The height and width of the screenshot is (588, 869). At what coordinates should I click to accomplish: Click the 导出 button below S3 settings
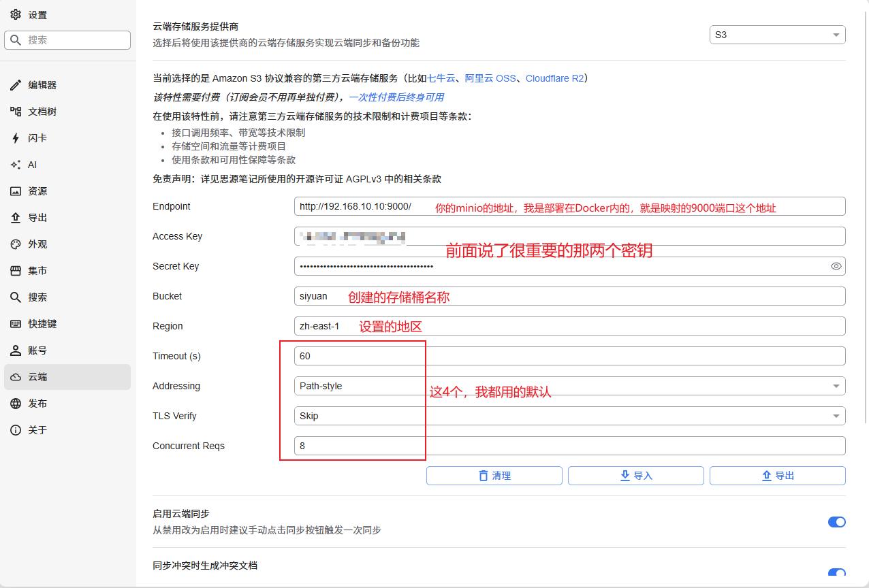778,476
